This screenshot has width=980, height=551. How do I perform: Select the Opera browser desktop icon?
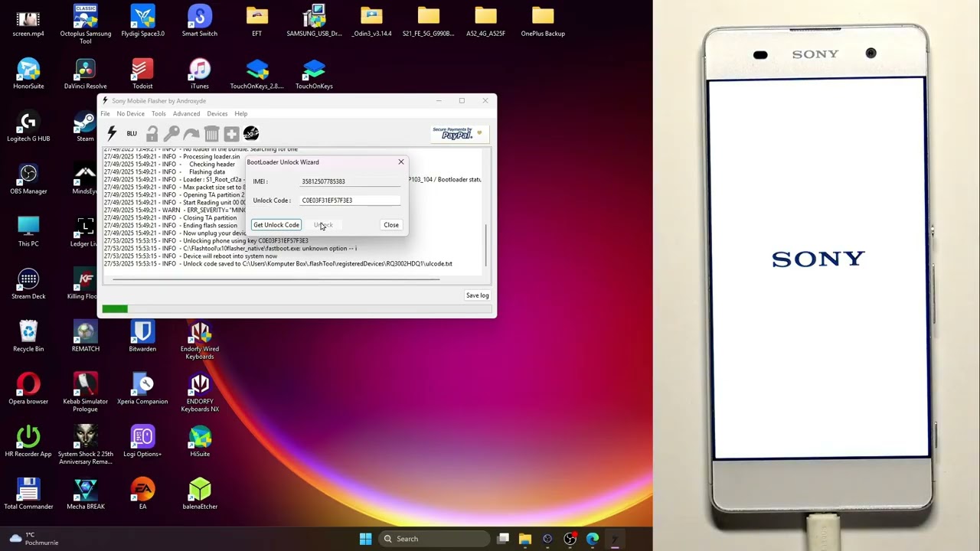pyautogui.click(x=28, y=390)
